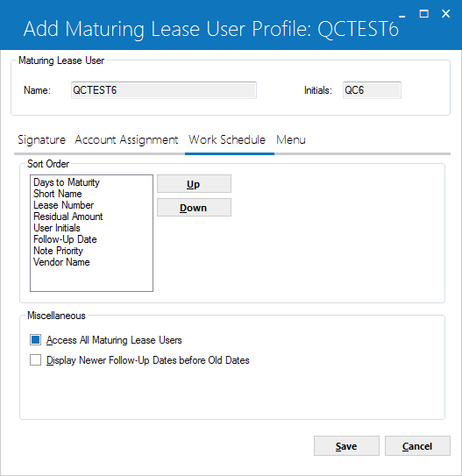Select the Work Schedule tab
The height and width of the screenshot is (476, 462).
click(x=227, y=140)
